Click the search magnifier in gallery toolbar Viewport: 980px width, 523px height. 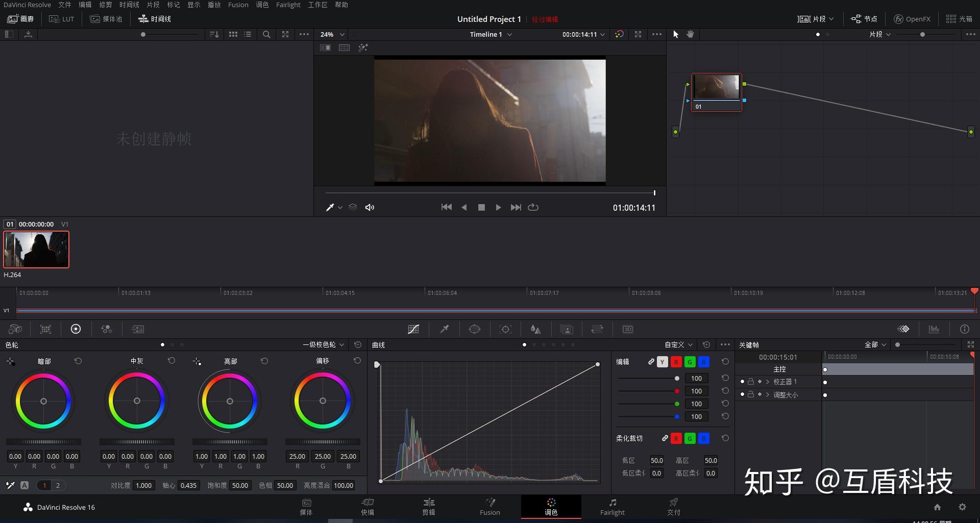pos(266,34)
